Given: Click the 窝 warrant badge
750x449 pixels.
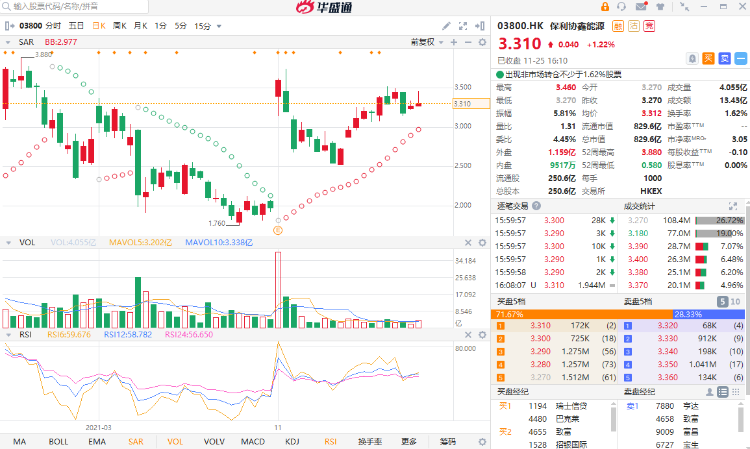Looking at the screenshot, I should click(x=649, y=26).
